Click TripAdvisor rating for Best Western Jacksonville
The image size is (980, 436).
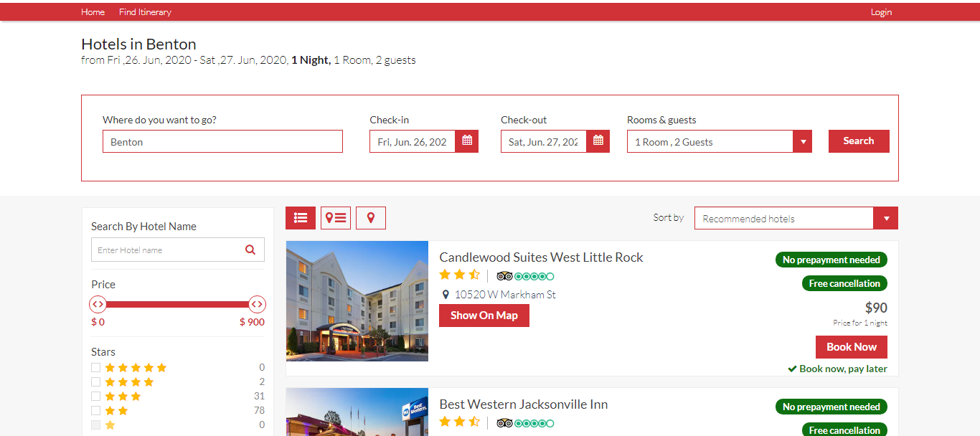pyautogui.click(x=525, y=423)
